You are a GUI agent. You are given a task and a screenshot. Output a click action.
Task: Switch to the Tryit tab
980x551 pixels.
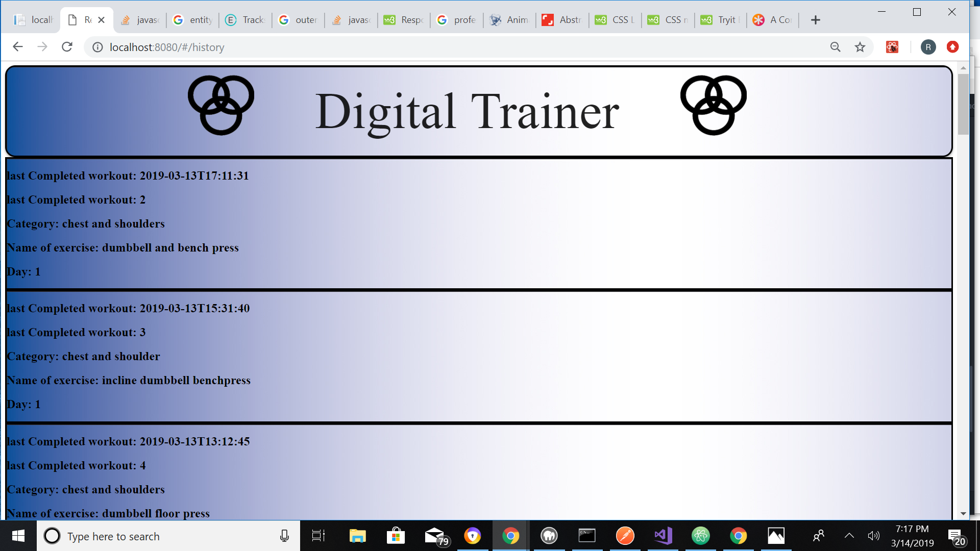coord(721,20)
